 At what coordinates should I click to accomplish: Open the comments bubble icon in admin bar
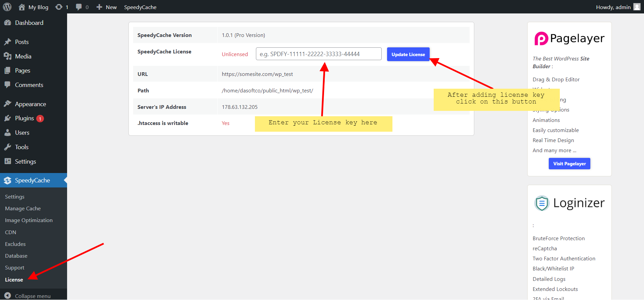79,7
